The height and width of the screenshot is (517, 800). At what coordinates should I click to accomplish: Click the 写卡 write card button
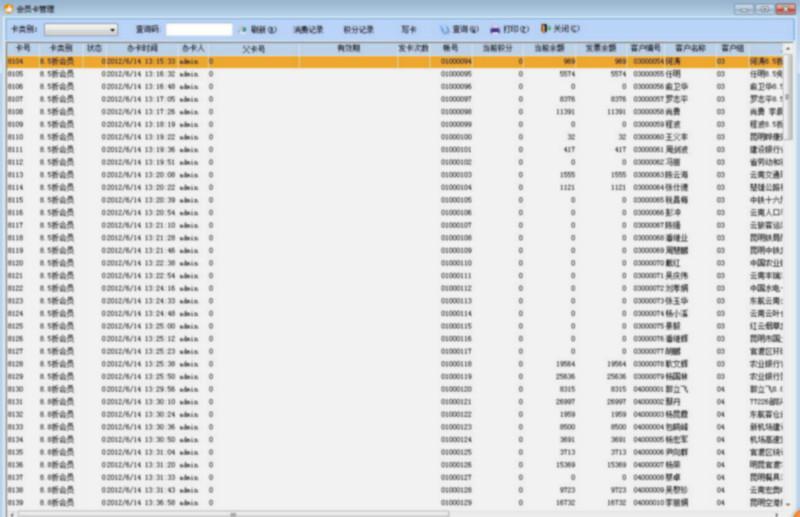409,30
